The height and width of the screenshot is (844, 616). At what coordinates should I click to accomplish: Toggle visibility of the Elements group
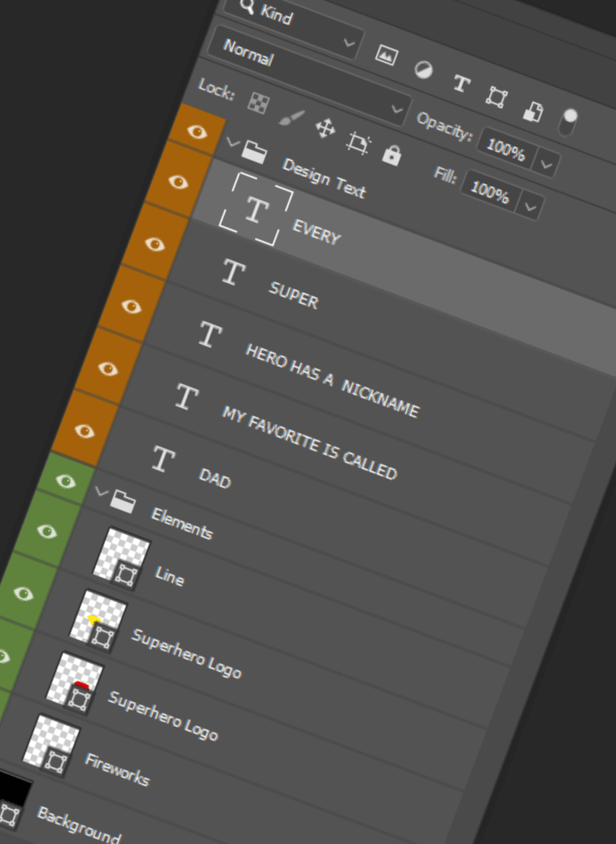coord(65,481)
